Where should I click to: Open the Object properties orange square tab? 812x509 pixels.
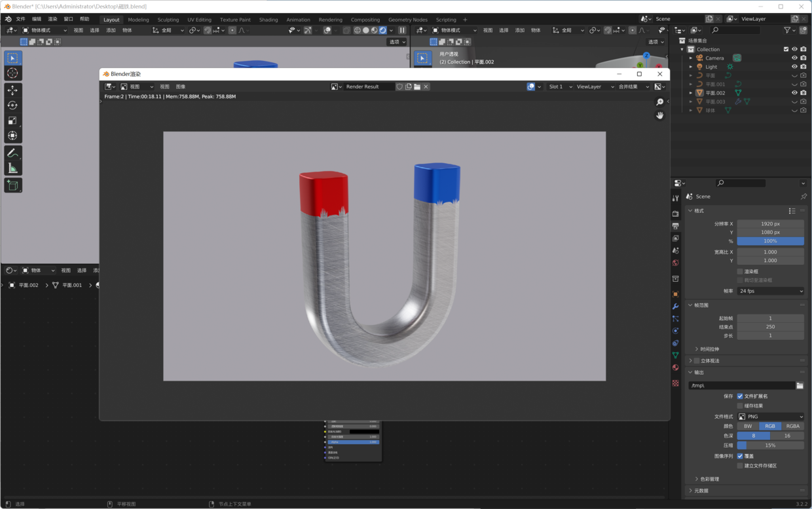[675, 294]
